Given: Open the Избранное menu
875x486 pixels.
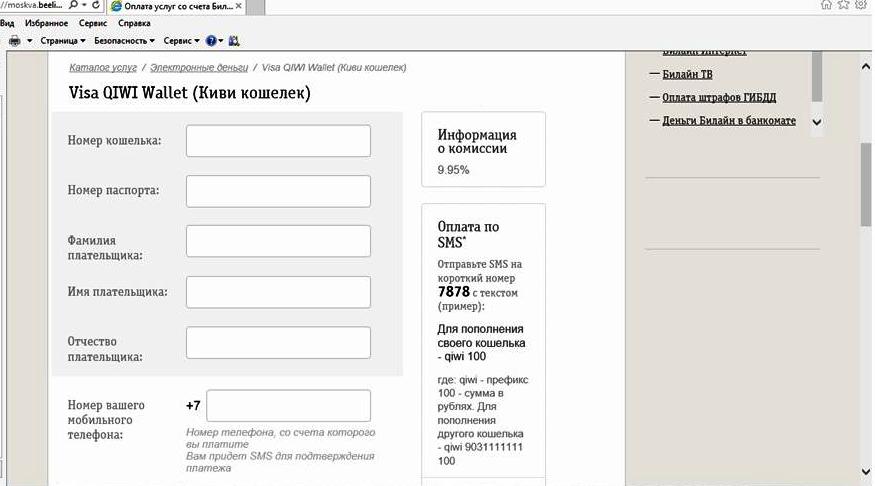Looking at the screenshot, I should point(48,23).
